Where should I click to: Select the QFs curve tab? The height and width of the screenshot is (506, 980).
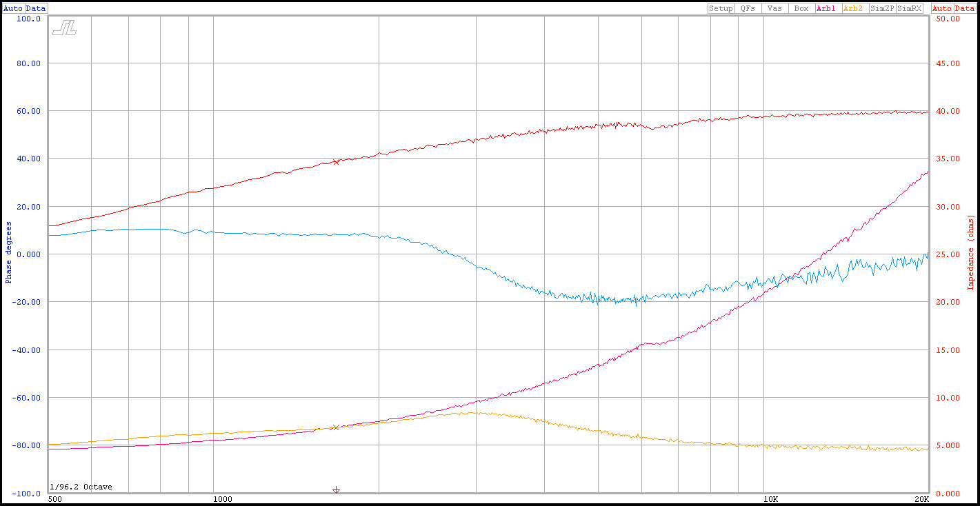[x=748, y=8]
